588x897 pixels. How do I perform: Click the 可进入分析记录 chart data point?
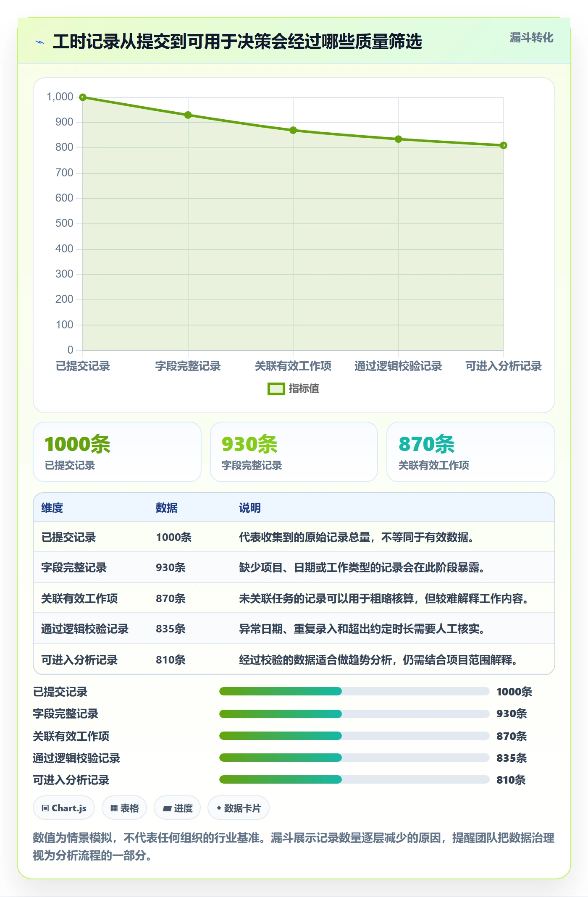click(x=504, y=145)
